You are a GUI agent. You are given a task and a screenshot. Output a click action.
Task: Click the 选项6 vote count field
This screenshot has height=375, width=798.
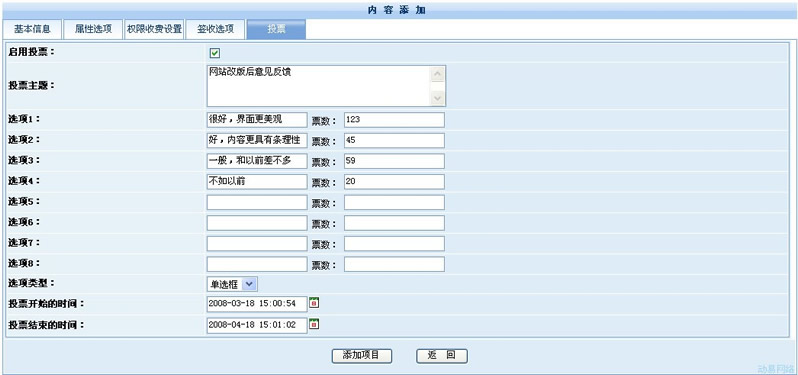[394, 223]
